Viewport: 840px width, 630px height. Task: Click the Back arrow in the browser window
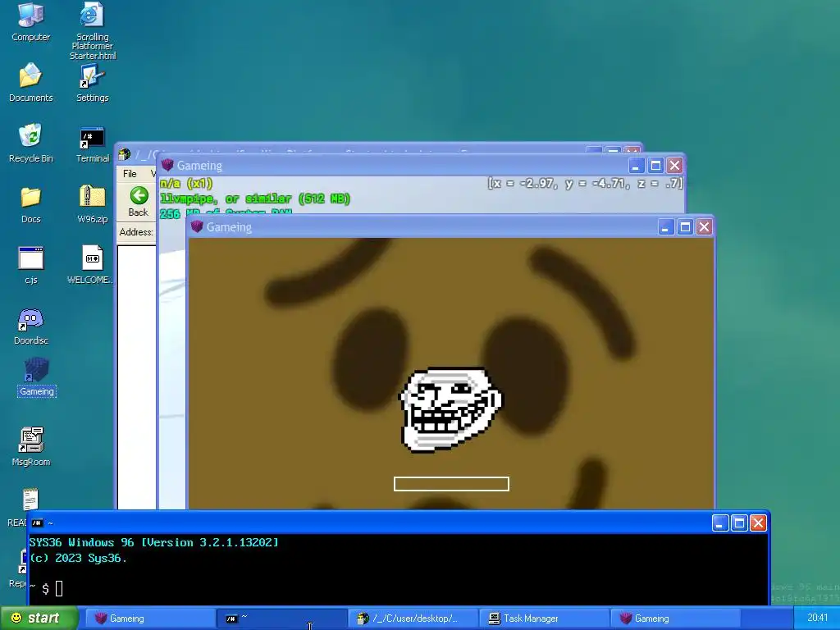pos(139,202)
